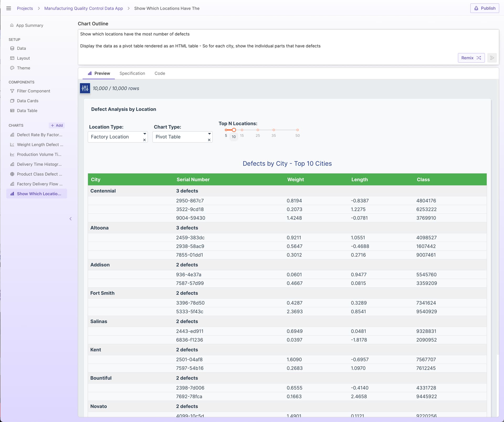Clear the Chart Type selection
504x422 pixels.
point(209,140)
